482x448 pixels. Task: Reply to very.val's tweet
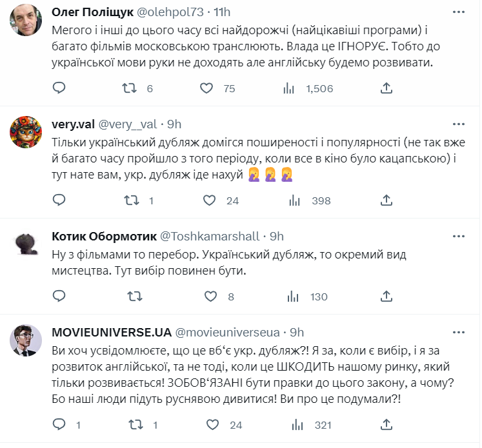click(x=59, y=200)
